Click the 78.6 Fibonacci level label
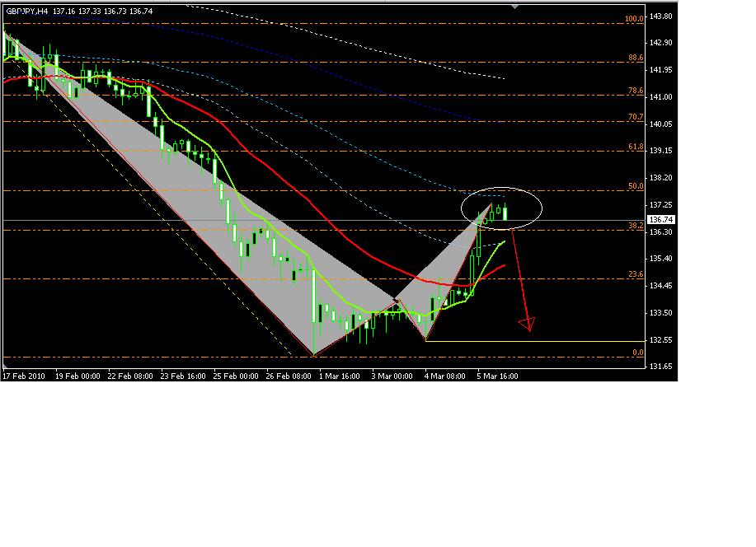 pos(635,91)
